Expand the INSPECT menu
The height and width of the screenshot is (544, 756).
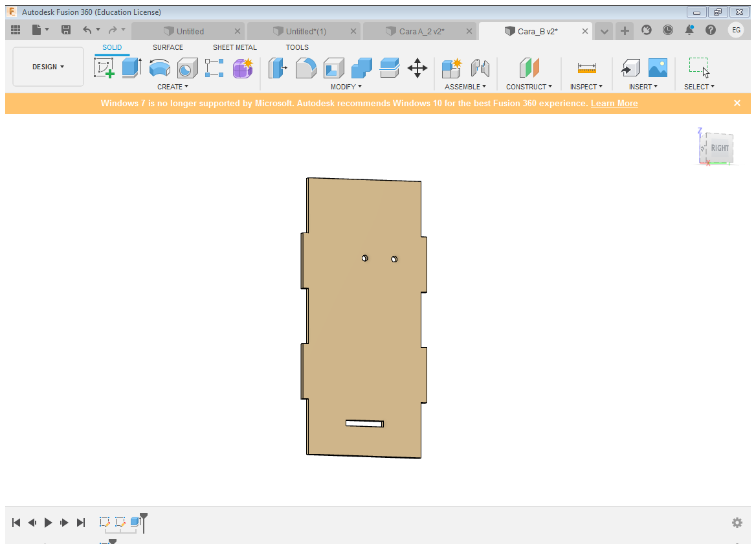click(x=586, y=87)
